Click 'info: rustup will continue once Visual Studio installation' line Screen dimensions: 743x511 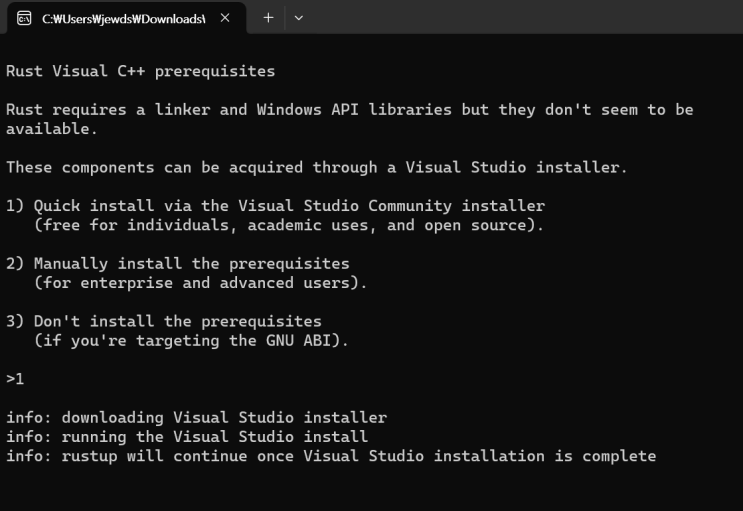coord(331,456)
